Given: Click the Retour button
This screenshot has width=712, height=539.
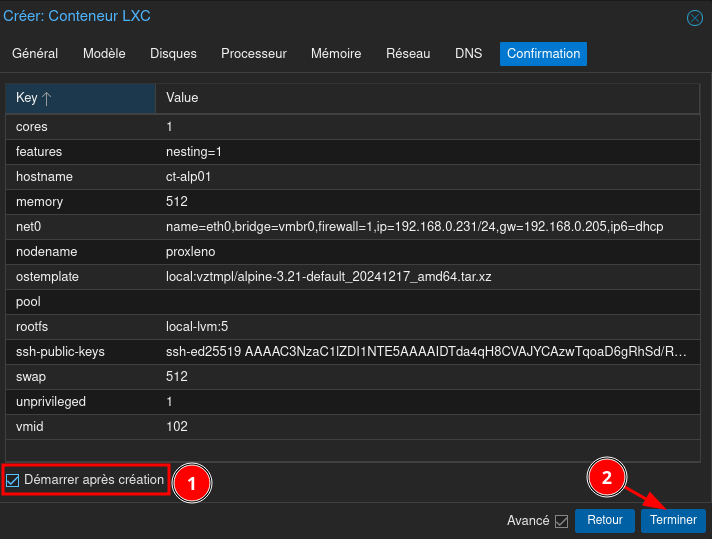Looking at the screenshot, I should click(604, 521).
